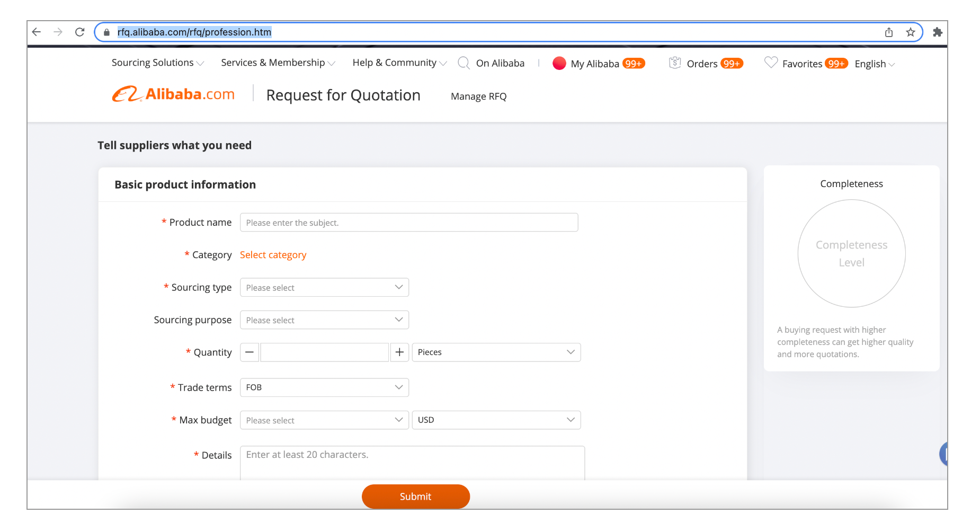980x531 pixels.
Task: Click Favorites 99+ badge
Action: point(836,64)
